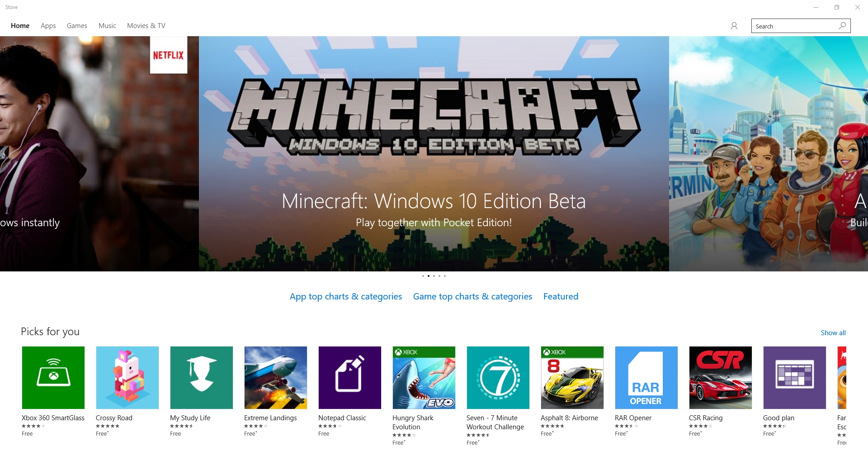Go to the Home tab
This screenshot has width=868, height=470.
(x=20, y=26)
